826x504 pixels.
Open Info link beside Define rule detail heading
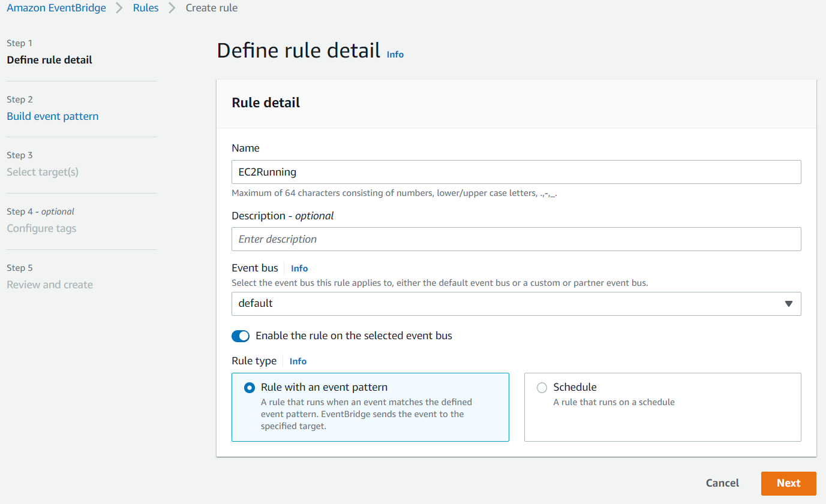click(x=395, y=55)
